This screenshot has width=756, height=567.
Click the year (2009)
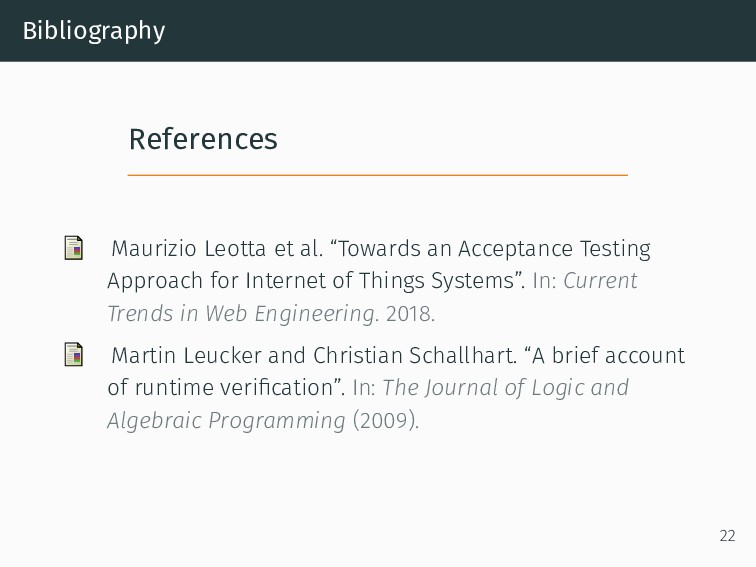point(386,420)
